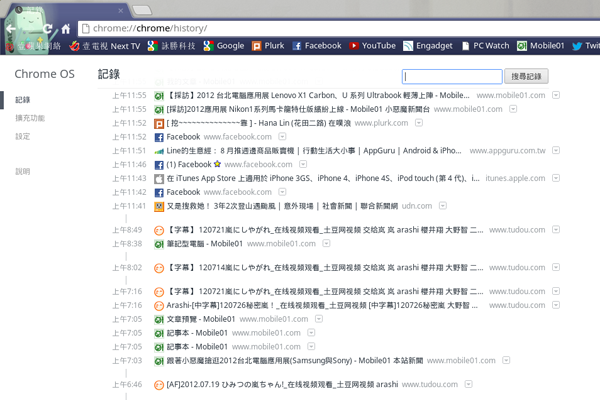Click the star icon beside (1) Facebook
Screen dimensions: 600x400
pyautogui.click(x=217, y=164)
